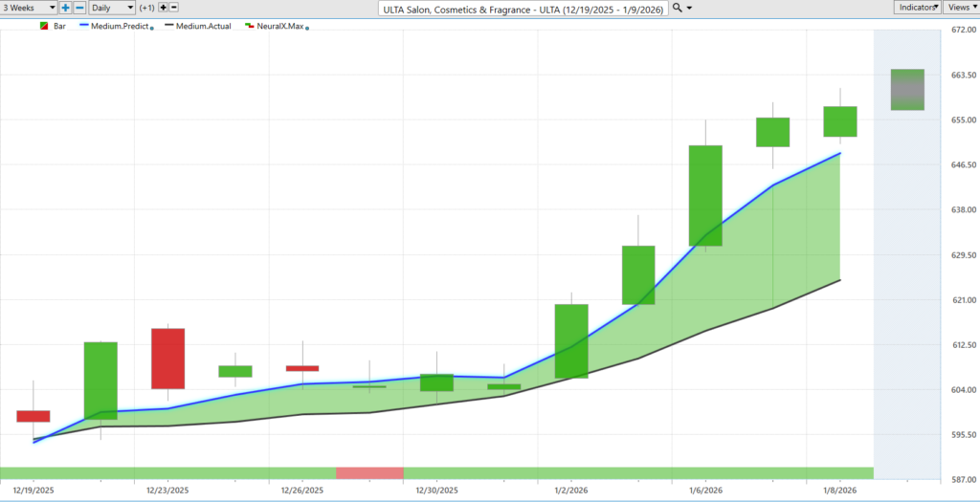Click the dot beside Medium.Predict label
This screenshot has width=980, height=502.
[152, 28]
